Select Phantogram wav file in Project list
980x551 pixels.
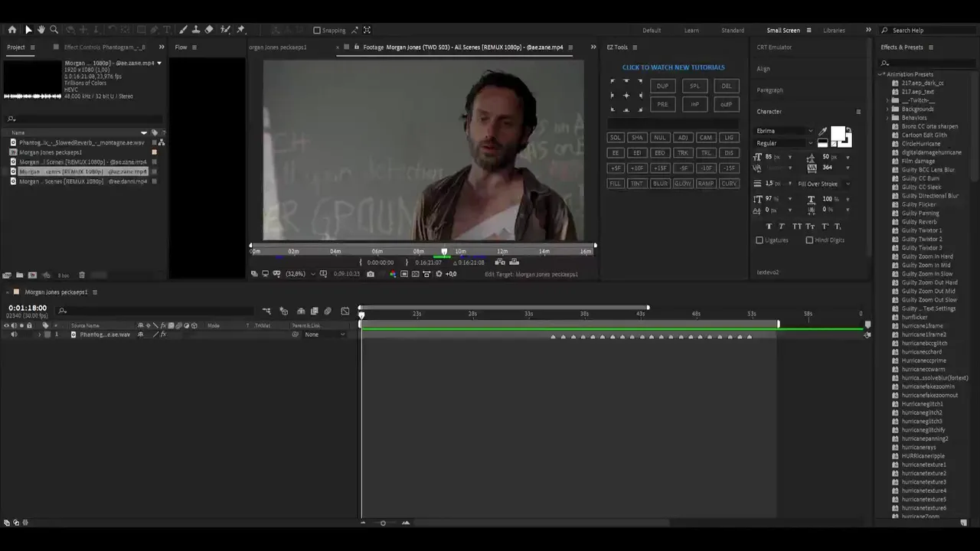point(81,142)
